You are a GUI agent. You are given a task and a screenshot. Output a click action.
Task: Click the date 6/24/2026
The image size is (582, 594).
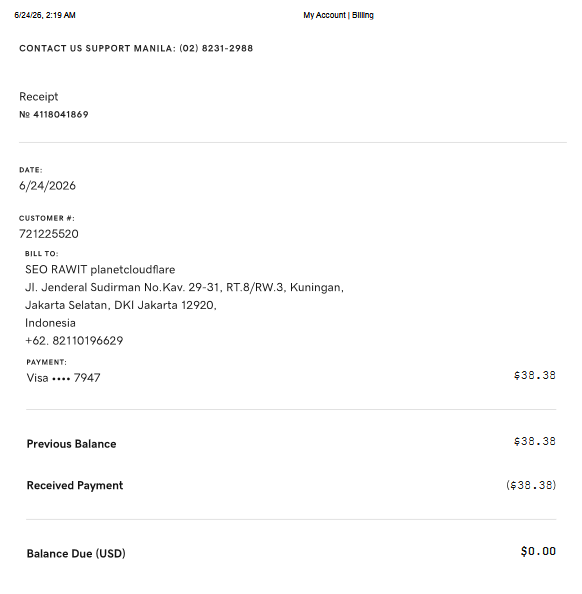pyautogui.click(x=47, y=186)
